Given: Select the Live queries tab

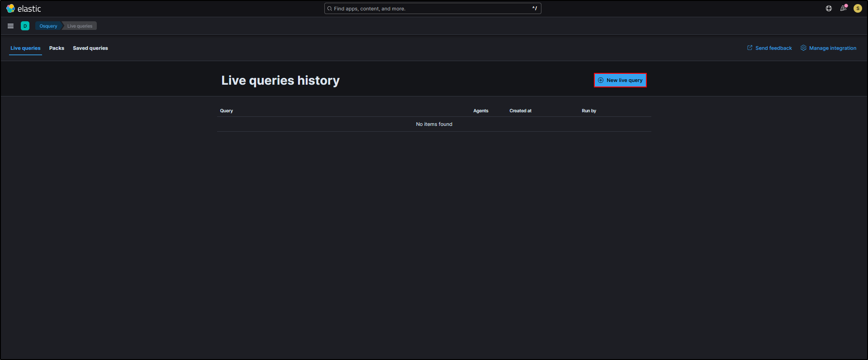Looking at the screenshot, I should click(25, 48).
